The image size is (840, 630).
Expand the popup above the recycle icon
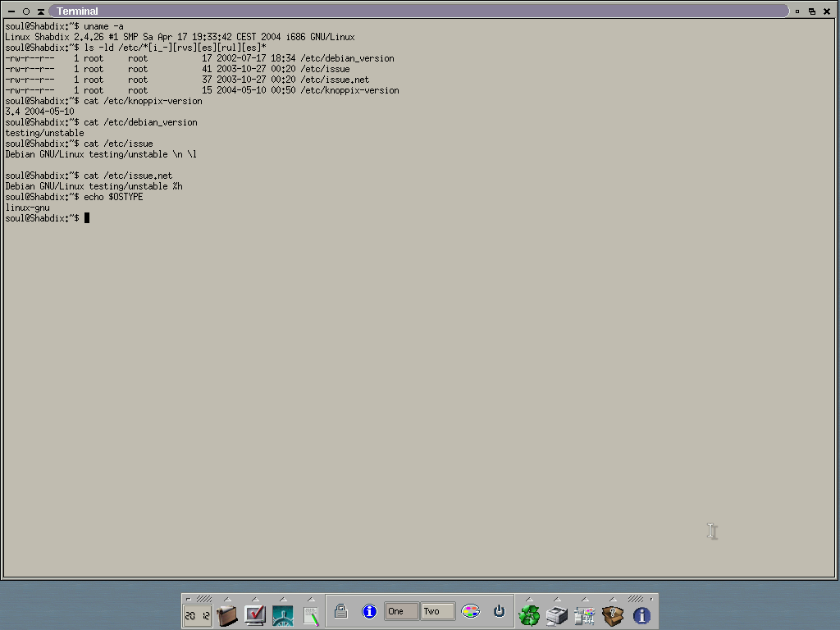(x=529, y=600)
